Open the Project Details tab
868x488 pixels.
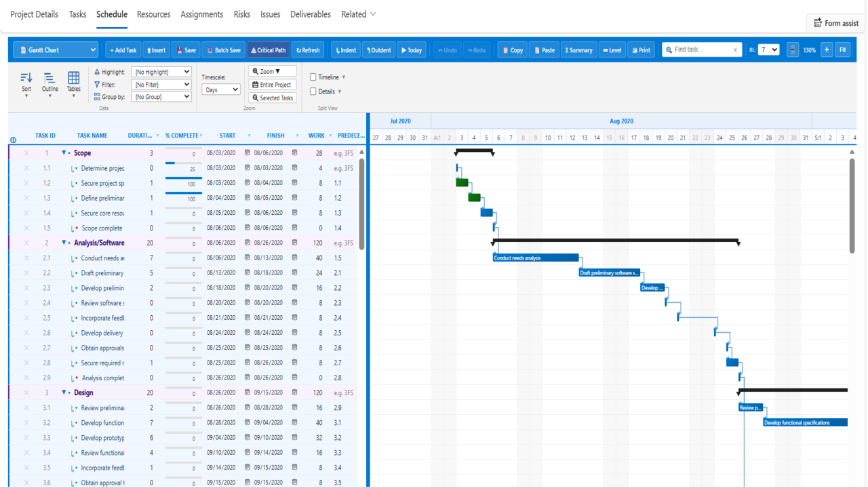point(34,14)
